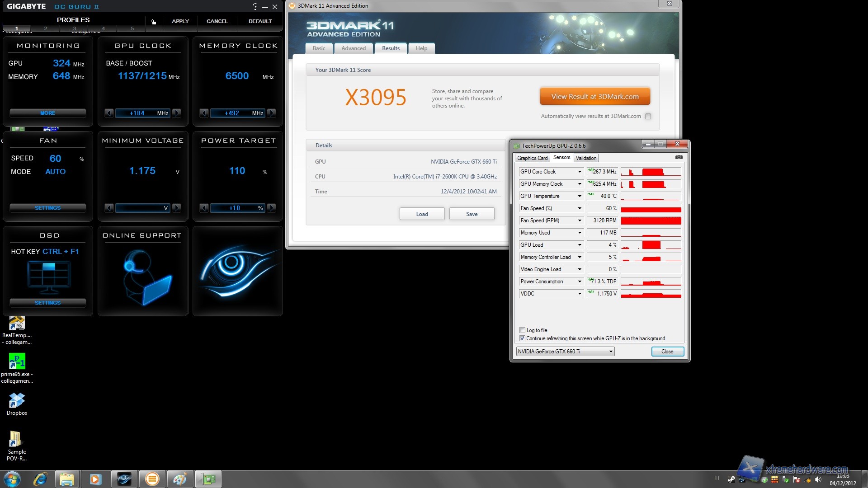Uncheck Continue refreshing in background option
The width and height of the screenshot is (868, 488).
coord(523,338)
